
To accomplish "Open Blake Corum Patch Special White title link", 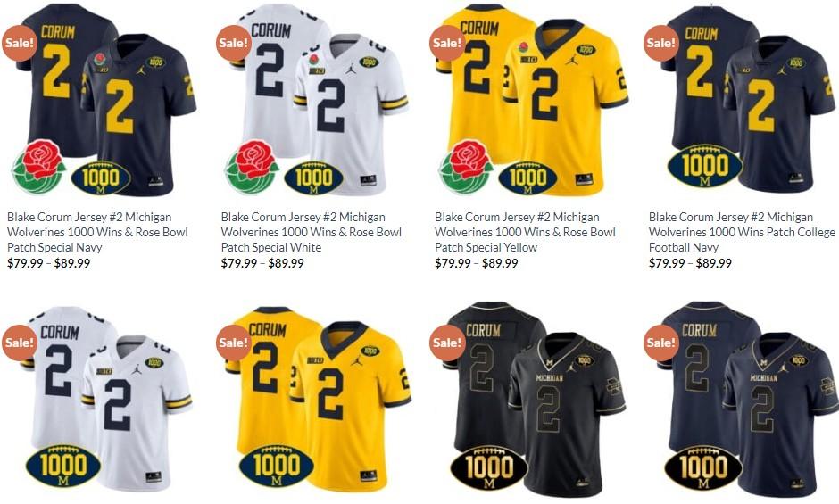I will 312,232.
